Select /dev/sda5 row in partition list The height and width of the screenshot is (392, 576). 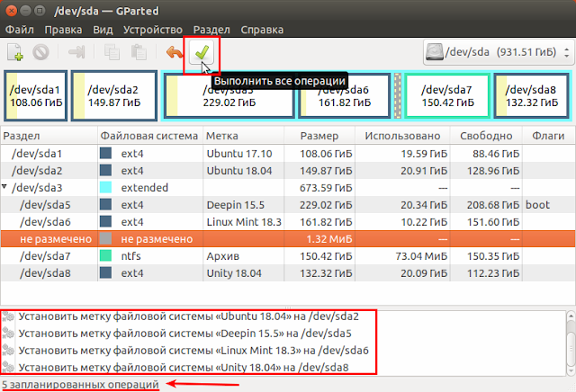click(288, 205)
